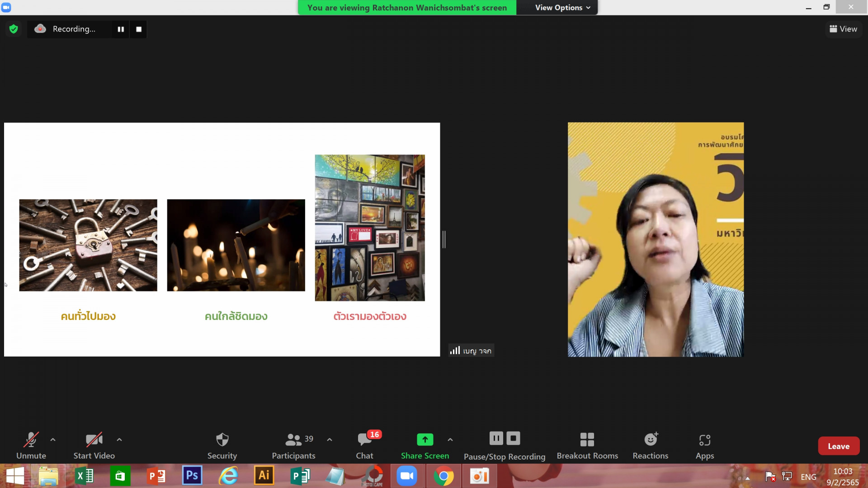Leave the meeting
Screen dimensions: 868x488
(x=838, y=446)
